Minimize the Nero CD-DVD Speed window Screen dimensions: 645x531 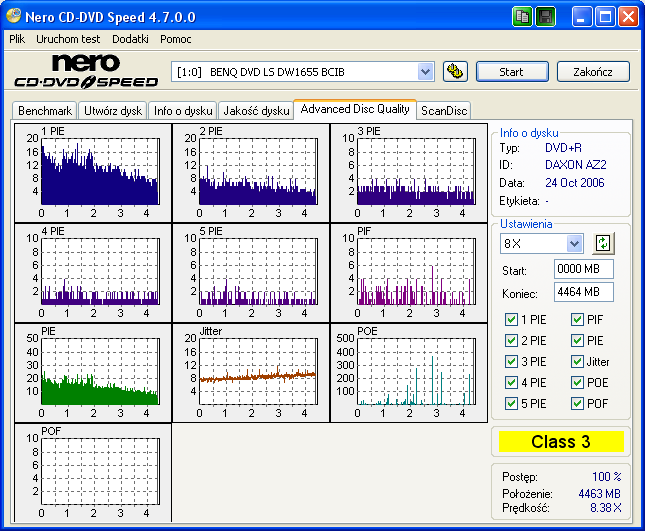pos(582,17)
